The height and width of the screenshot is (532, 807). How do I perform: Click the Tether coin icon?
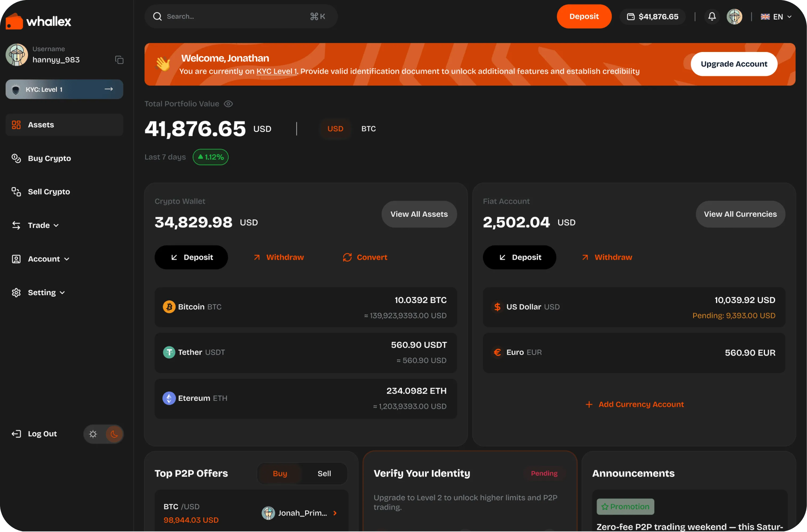click(169, 352)
